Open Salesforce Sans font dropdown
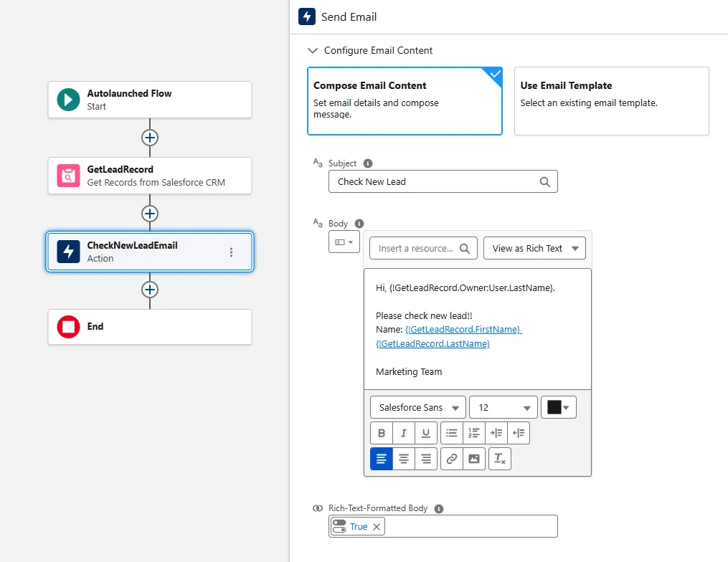This screenshot has width=728, height=562. [418, 407]
